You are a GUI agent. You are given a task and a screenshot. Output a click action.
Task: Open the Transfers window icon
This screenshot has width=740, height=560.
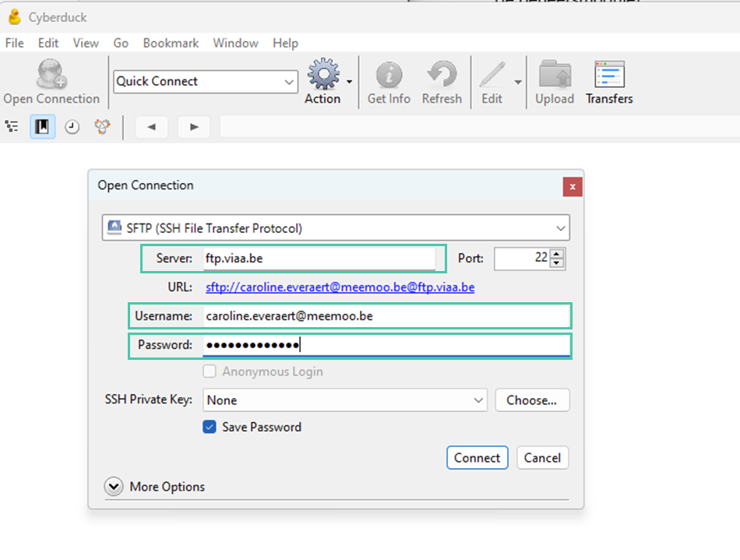click(609, 74)
